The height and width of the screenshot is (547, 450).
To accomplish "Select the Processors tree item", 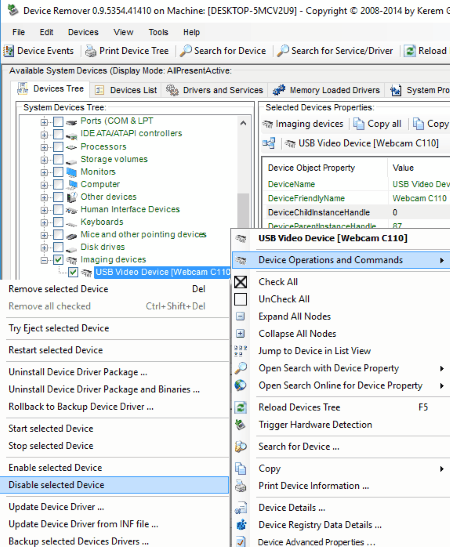I will (x=103, y=147).
